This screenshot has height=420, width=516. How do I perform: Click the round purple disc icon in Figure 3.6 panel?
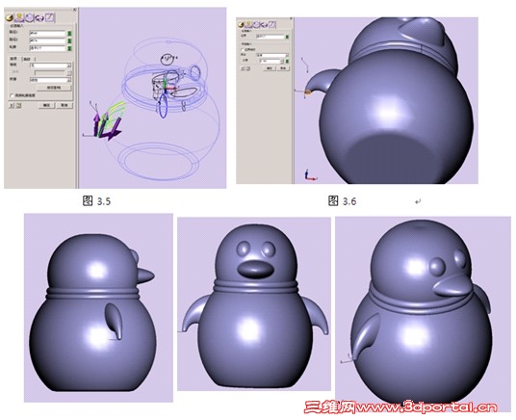pyautogui.click(x=256, y=25)
